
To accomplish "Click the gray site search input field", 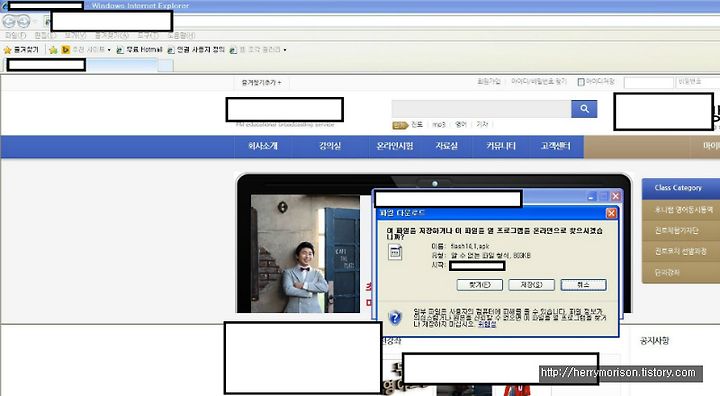I will point(481,109).
